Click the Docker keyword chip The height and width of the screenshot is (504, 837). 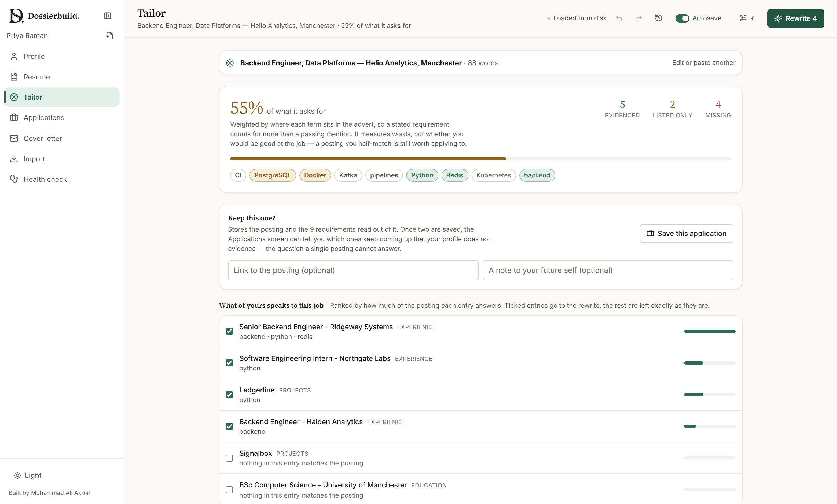tap(315, 175)
